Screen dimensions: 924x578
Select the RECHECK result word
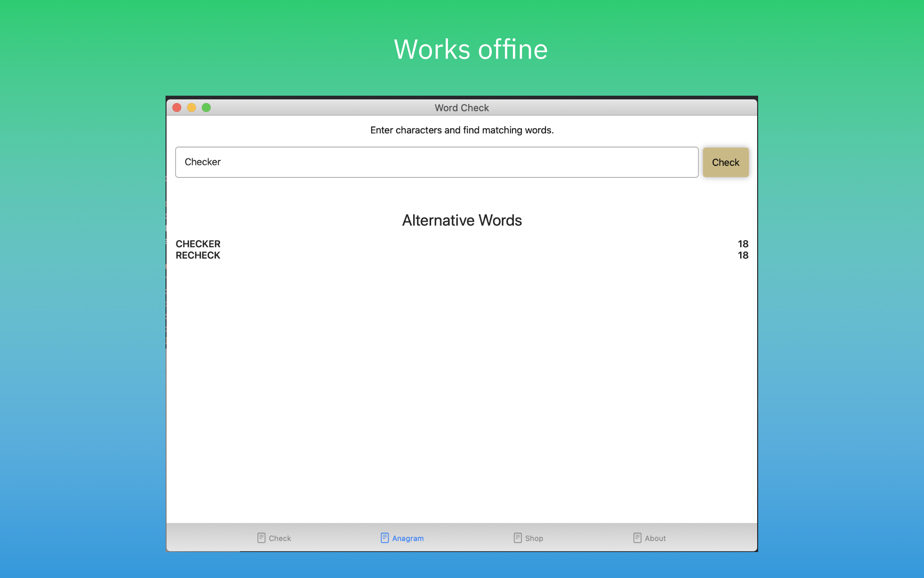click(x=198, y=255)
